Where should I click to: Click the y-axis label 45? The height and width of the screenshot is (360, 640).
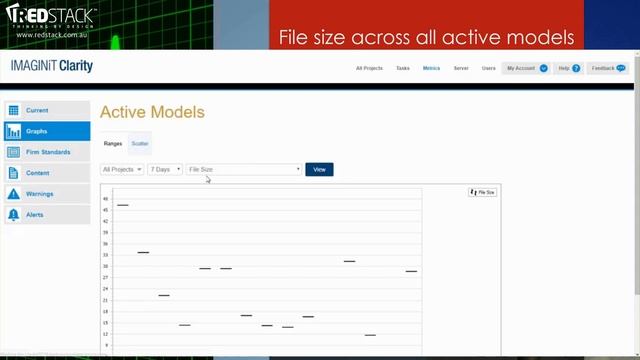(106, 210)
